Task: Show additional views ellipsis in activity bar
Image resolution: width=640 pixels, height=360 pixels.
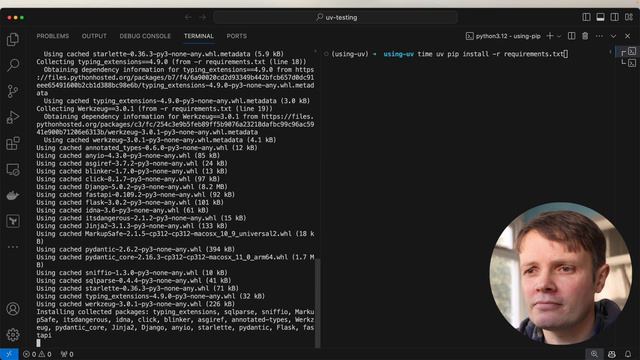Action: (x=13, y=247)
